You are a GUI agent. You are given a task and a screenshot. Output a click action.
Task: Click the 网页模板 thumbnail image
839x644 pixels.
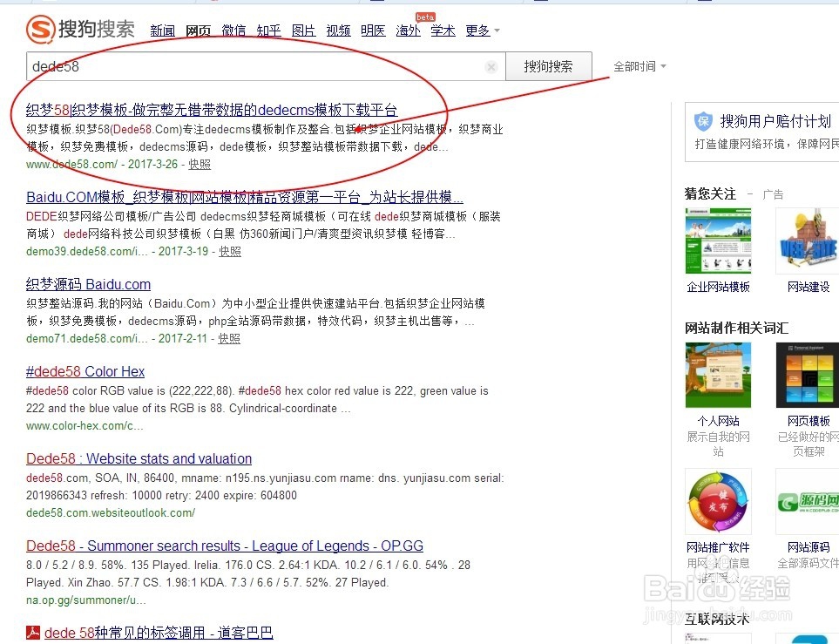[808, 376]
